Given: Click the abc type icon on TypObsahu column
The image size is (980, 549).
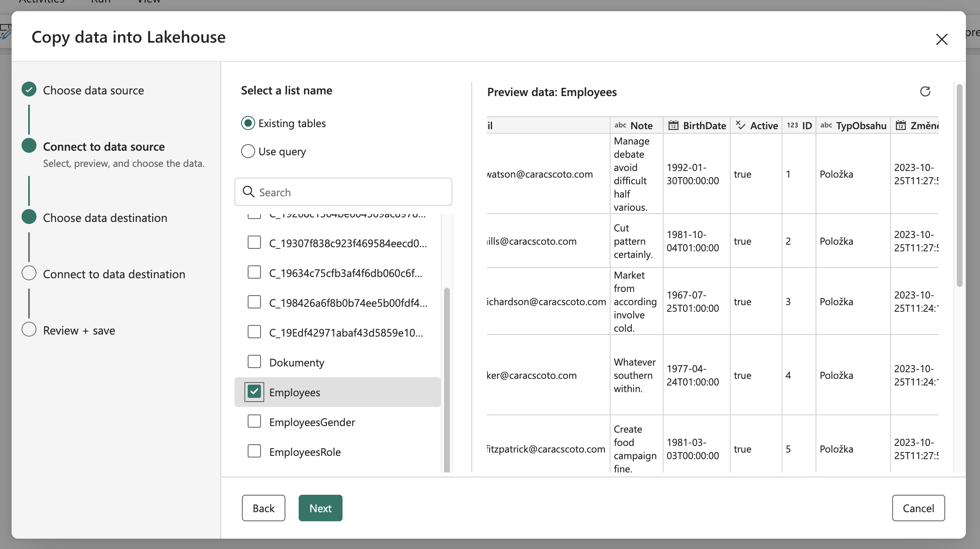Looking at the screenshot, I should 826,125.
